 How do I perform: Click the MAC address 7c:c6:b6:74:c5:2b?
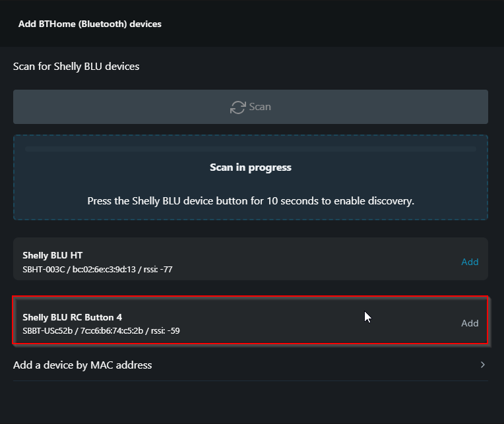[111, 330]
